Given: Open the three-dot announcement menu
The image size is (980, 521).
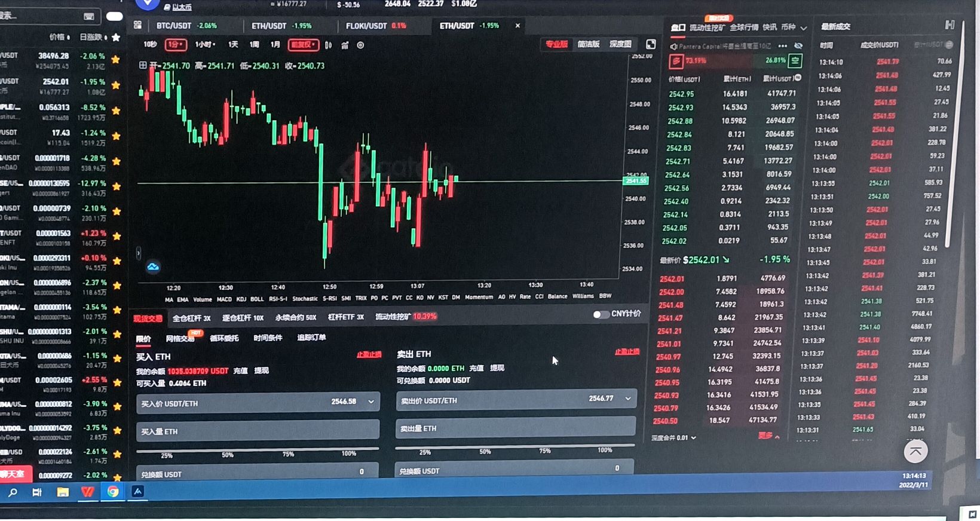Looking at the screenshot, I should [x=782, y=46].
